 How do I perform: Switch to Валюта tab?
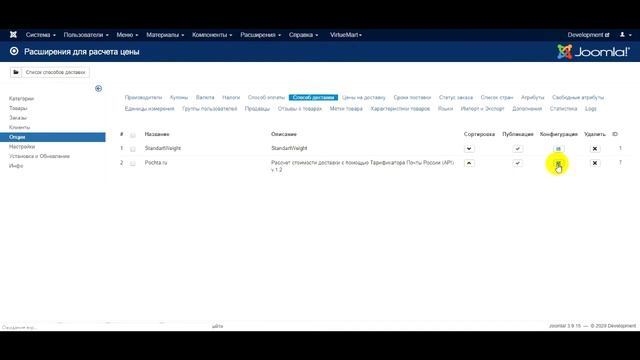205,98
